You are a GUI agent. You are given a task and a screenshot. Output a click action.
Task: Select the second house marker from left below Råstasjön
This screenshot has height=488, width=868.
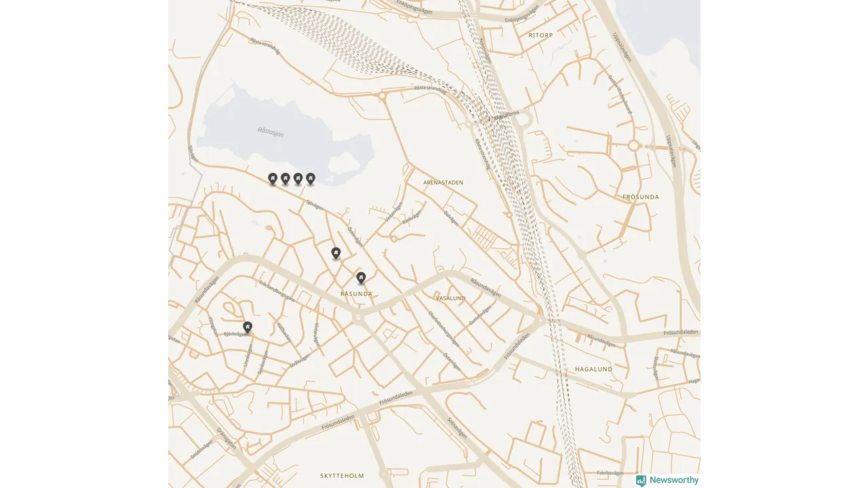(x=285, y=179)
